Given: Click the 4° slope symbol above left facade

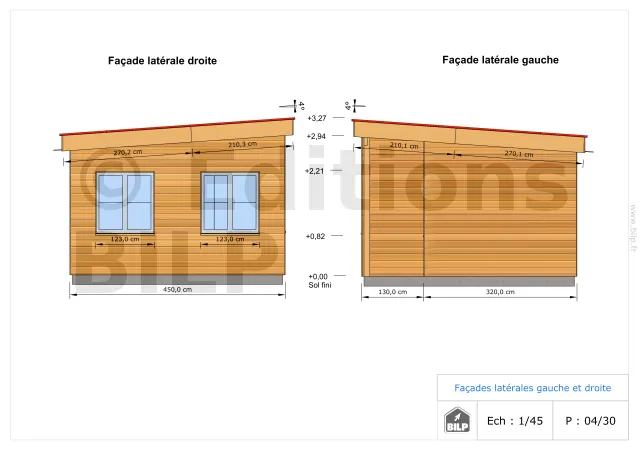Looking at the screenshot, I should (x=350, y=105).
